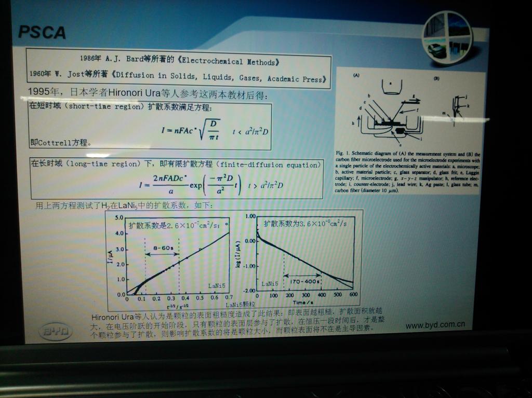Click the finite-diffusion exponential equation
This screenshot has height=398, width=532.
point(211,185)
